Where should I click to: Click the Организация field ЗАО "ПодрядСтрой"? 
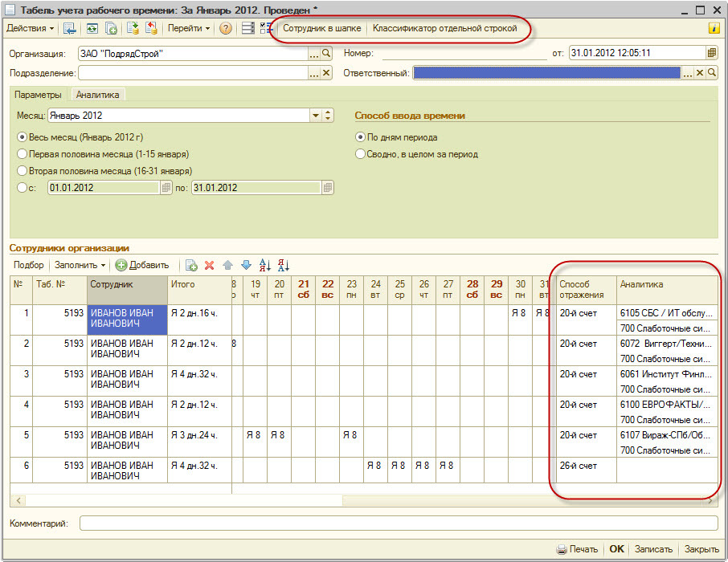(193, 54)
